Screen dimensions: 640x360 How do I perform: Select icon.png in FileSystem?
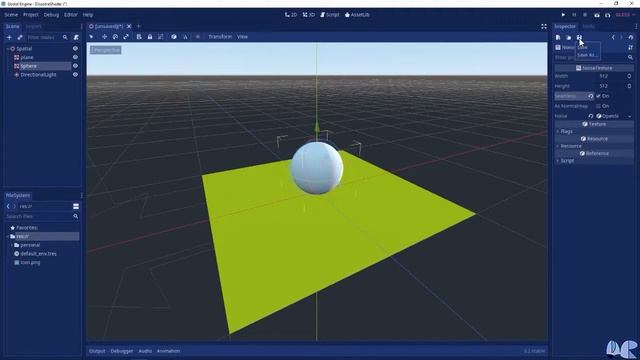[30, 263]
